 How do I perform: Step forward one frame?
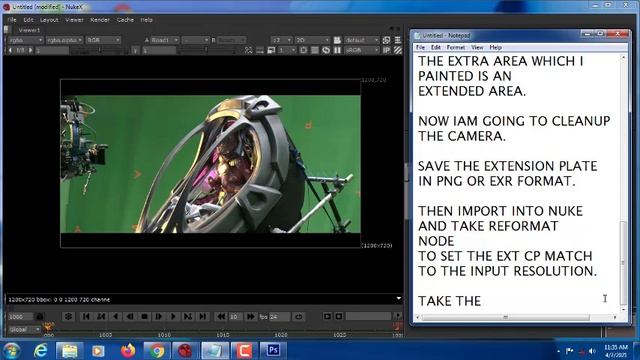[x=158, y=316]
